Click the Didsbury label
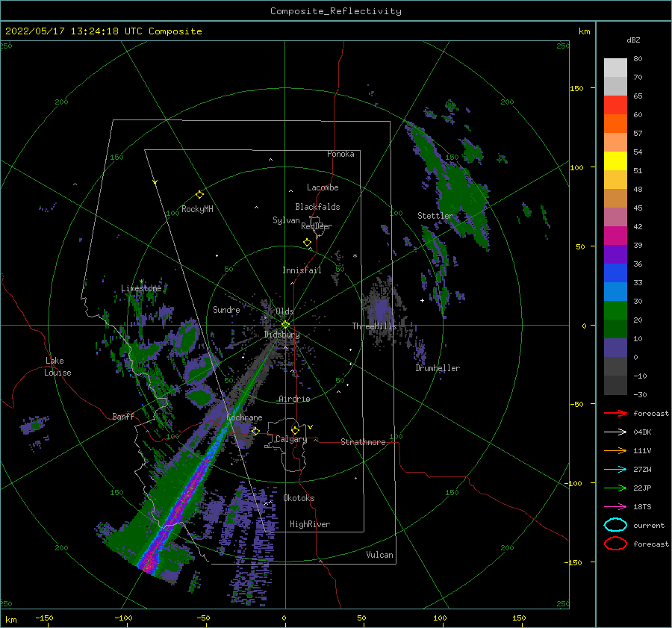 tap(282, 335)
